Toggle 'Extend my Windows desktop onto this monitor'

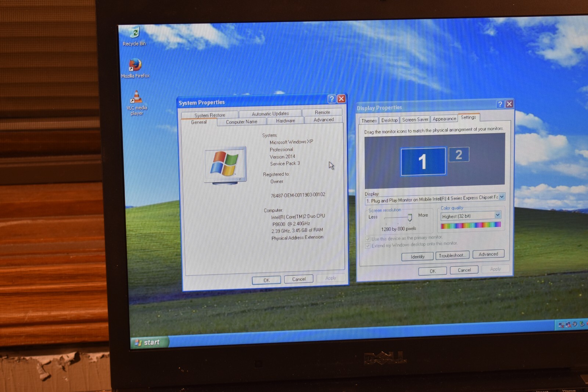click(x=368, y=246)
